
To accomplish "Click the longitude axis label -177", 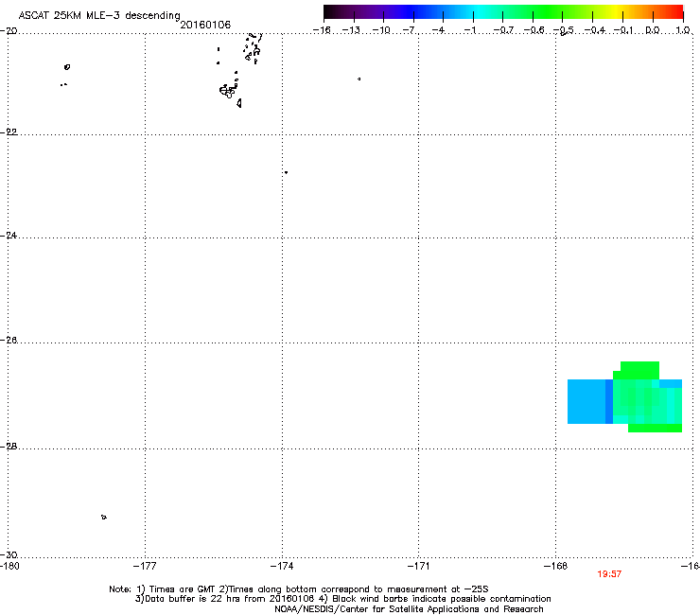I will 145,567.
